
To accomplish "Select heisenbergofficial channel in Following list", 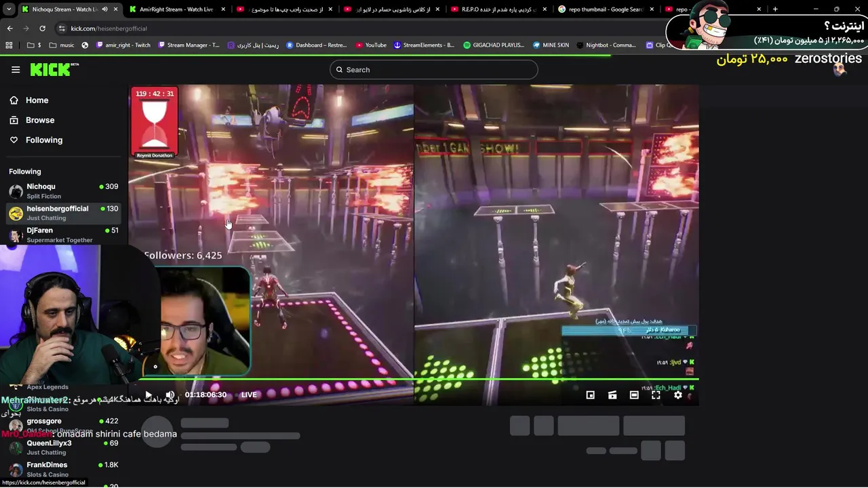I will (x=64, y=213).
